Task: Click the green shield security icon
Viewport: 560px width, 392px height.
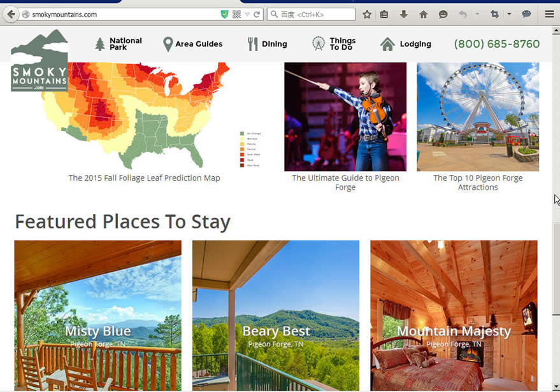Action: [x=224, y=15]
